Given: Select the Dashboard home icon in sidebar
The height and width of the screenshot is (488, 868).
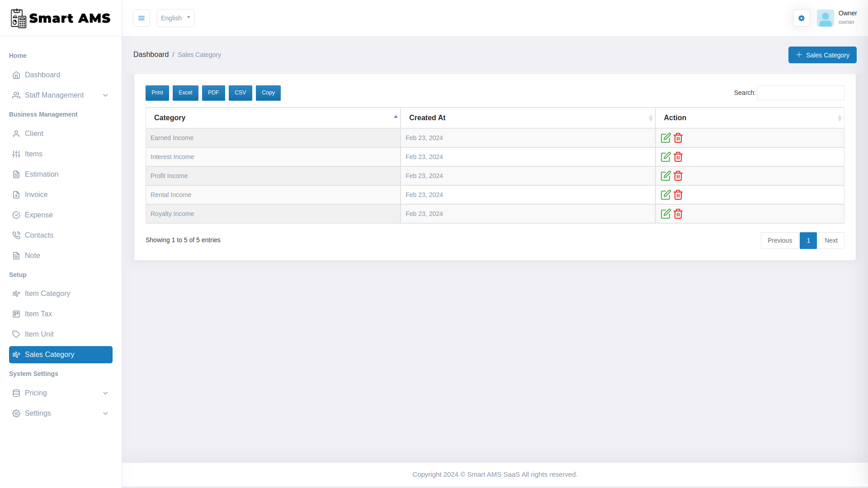Looking at the screenshot, I should [17, 75].
